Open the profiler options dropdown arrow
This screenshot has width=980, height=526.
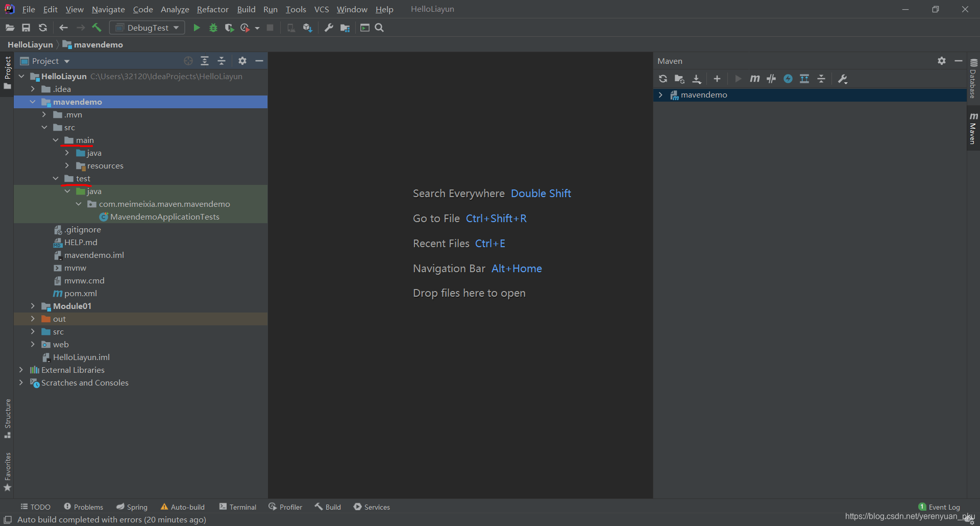(257, 28)
